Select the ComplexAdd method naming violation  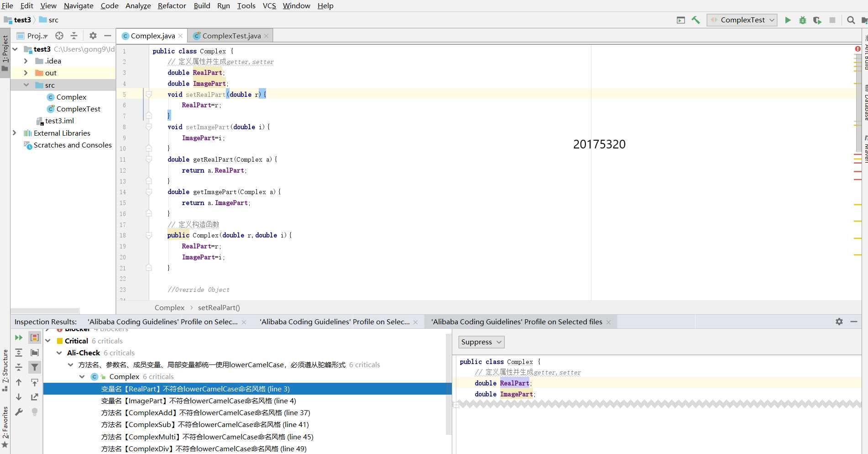[x=205, y=412]
